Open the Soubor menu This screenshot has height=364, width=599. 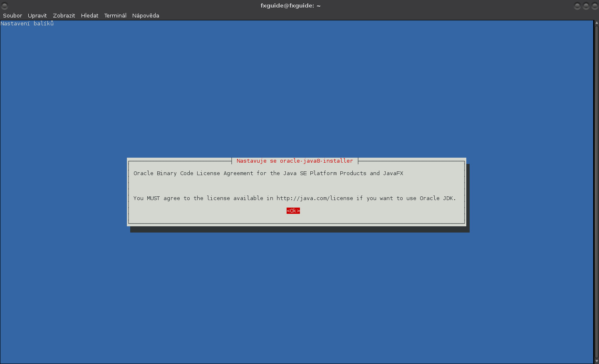12,15
